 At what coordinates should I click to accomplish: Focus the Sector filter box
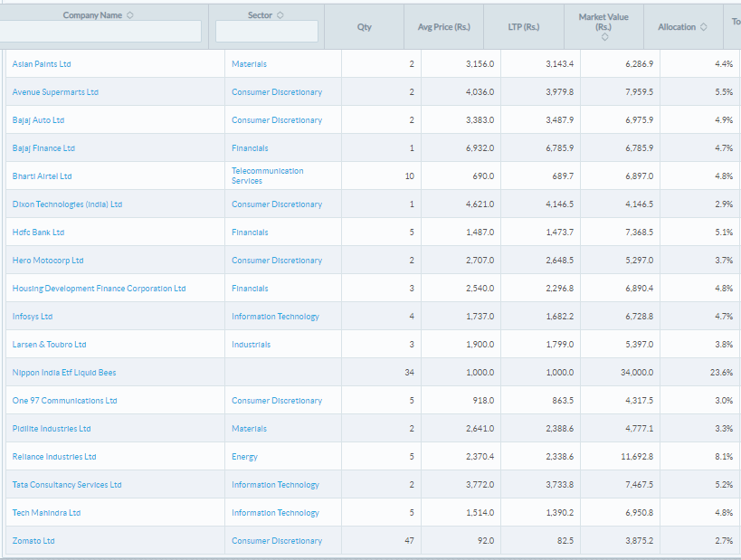pyautogui.click(x=267, y=31)
